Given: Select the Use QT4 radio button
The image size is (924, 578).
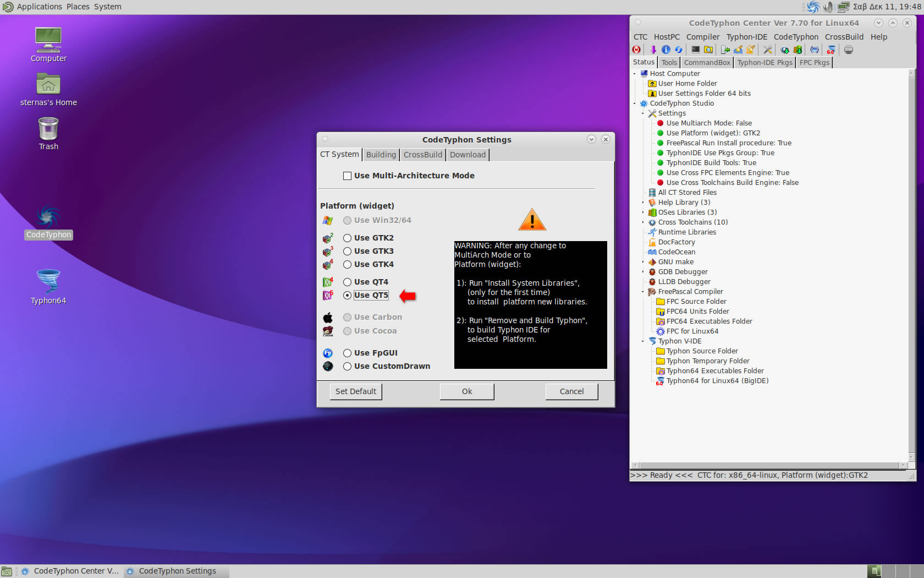Looking at the screenshot, I should 347,282.
